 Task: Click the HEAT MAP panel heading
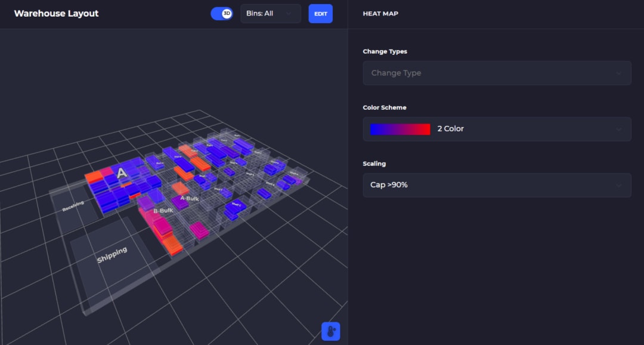(x=380, y=14)
